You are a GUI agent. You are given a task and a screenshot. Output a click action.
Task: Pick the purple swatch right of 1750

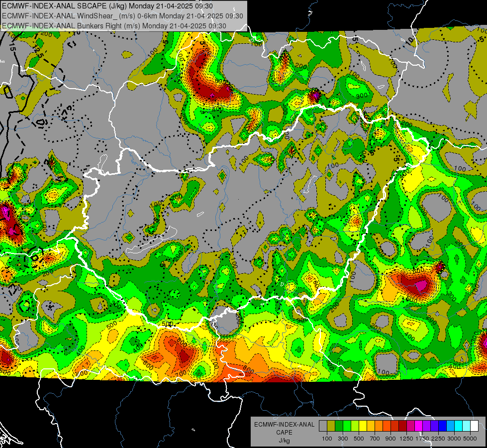[x=426, y=426]
